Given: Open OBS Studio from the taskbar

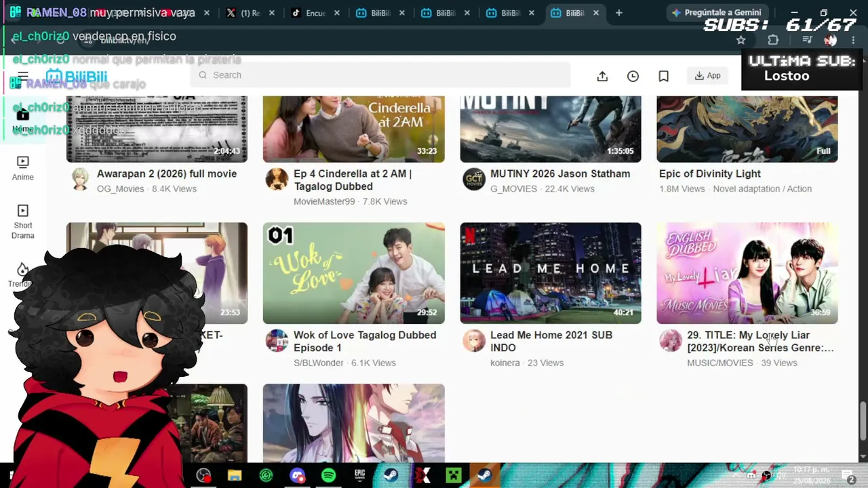Looking at the screenshot, I should [x=203, y=475].
